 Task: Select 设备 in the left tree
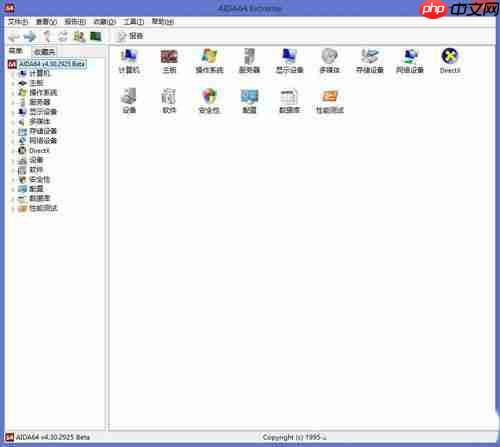[36, 160]
